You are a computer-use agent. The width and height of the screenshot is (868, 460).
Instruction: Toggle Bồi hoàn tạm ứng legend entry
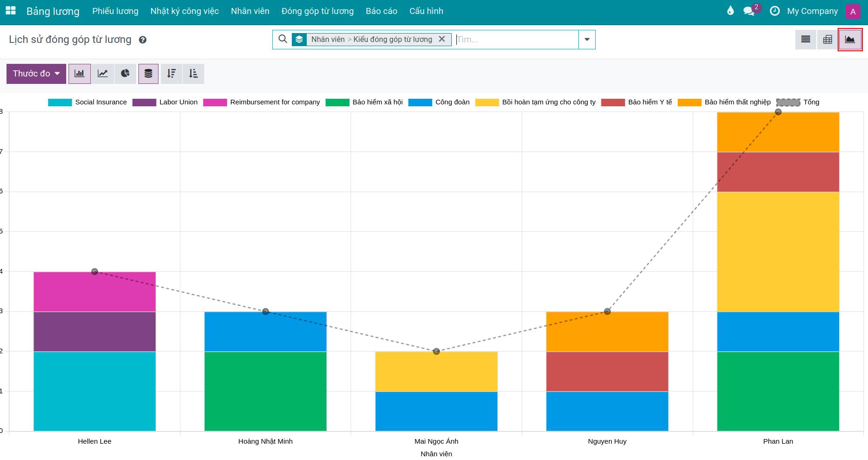535,102
